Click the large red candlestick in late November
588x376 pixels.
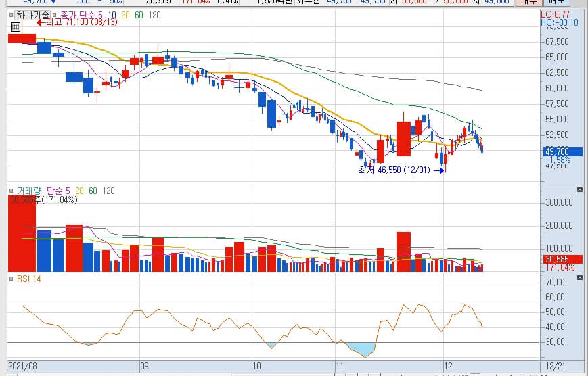[403, 139]
